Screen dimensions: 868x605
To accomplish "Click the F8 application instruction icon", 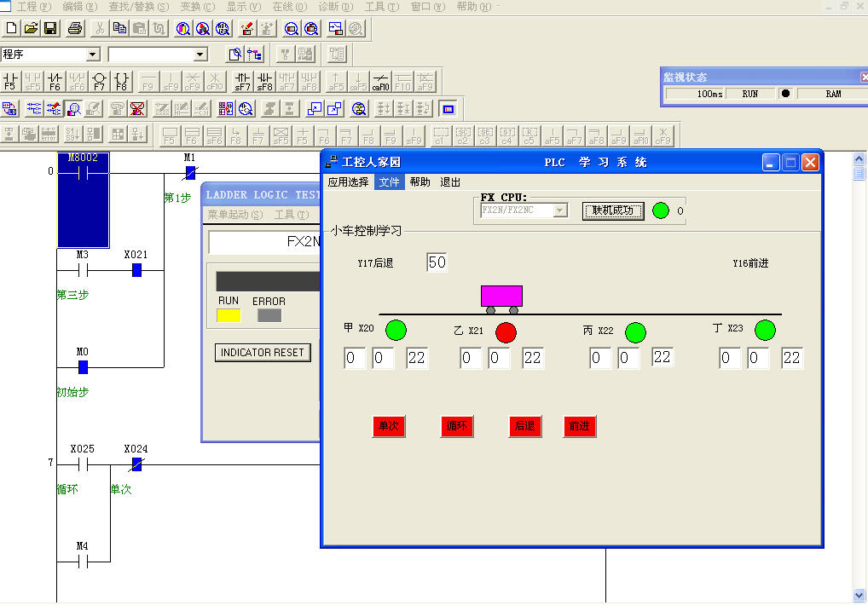I will coord(121,81).
